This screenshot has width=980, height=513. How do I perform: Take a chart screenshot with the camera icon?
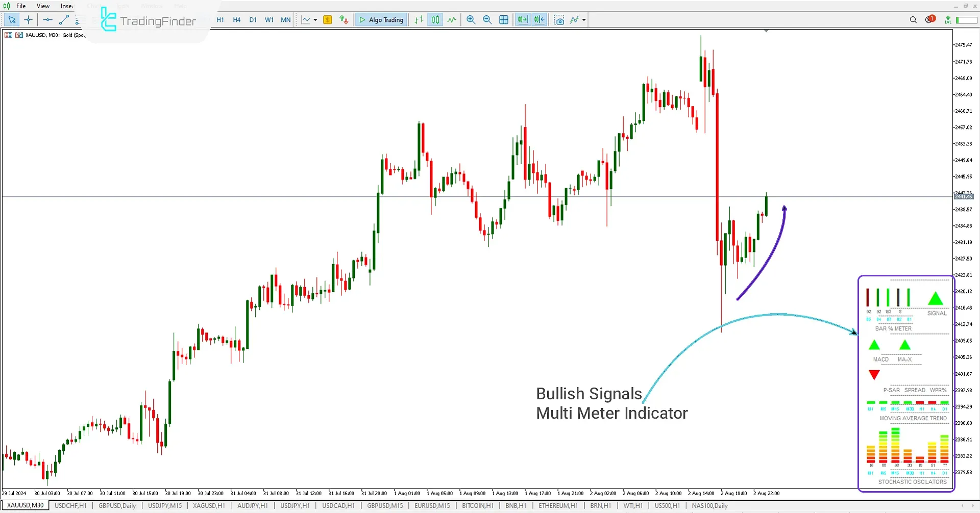click(x=560, y=20)
